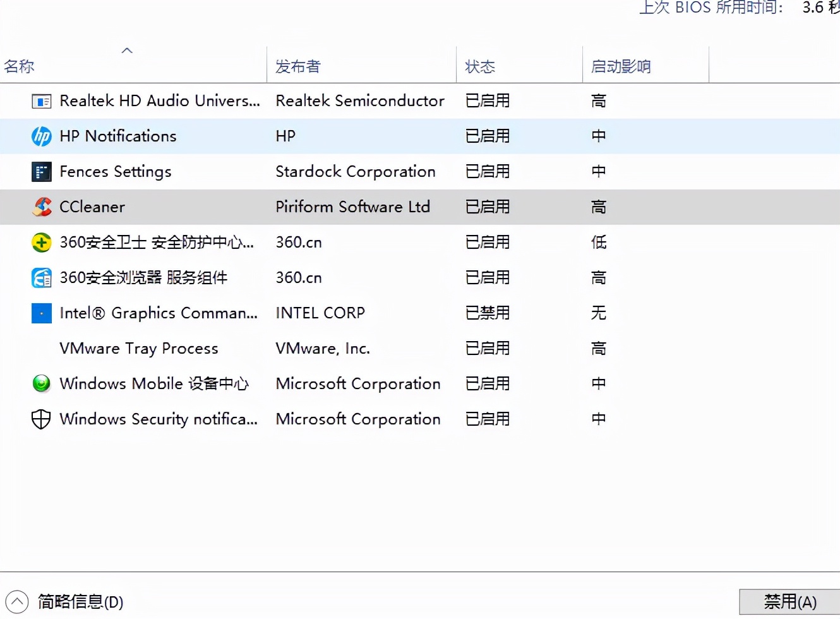This screenshot has width=840, height=619.
Task: Click the Windows Security shield icon
Action: [x=41, y=419]
